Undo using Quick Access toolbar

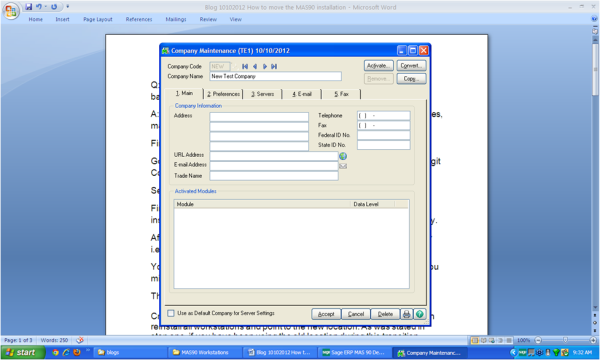pos(39,7)
